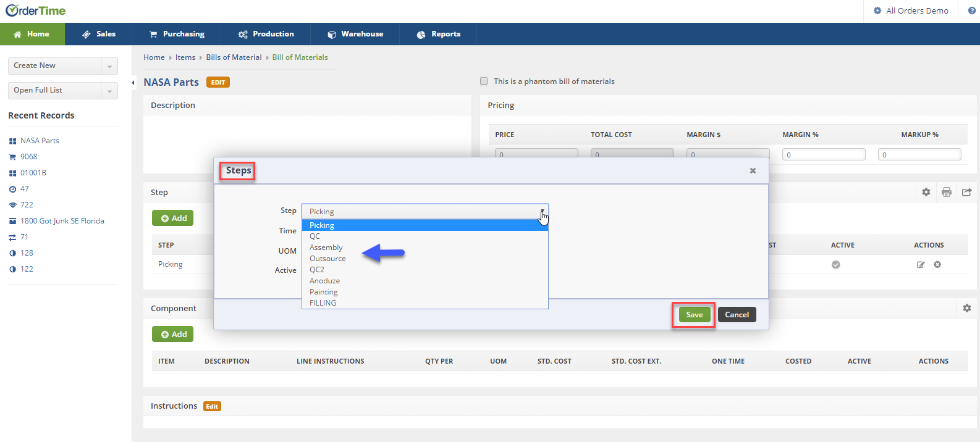Screen dimensions: 980x442
Task: Delete the Picking step row
Action: [937, 265]
